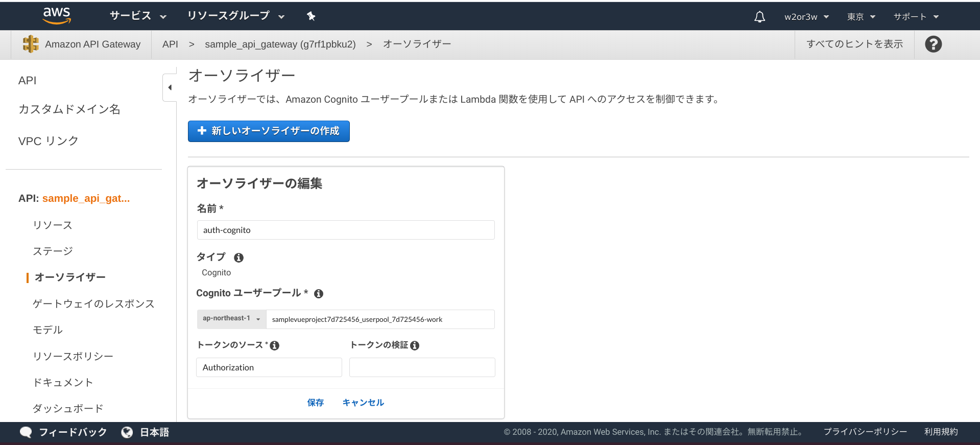Viewport: 980px width, 445px height.
Task: Open ゲートウェイのレスポンス in sidebar
Action: click(93, 304)
